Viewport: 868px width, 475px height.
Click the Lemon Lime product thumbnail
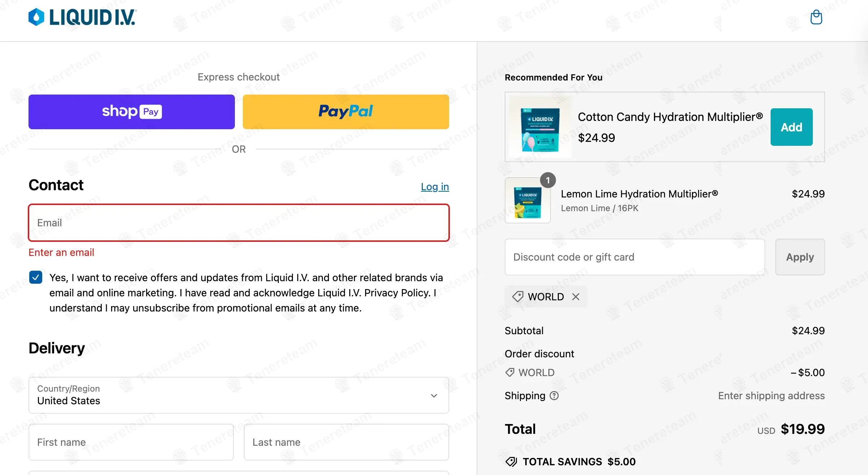click(527, 200)
